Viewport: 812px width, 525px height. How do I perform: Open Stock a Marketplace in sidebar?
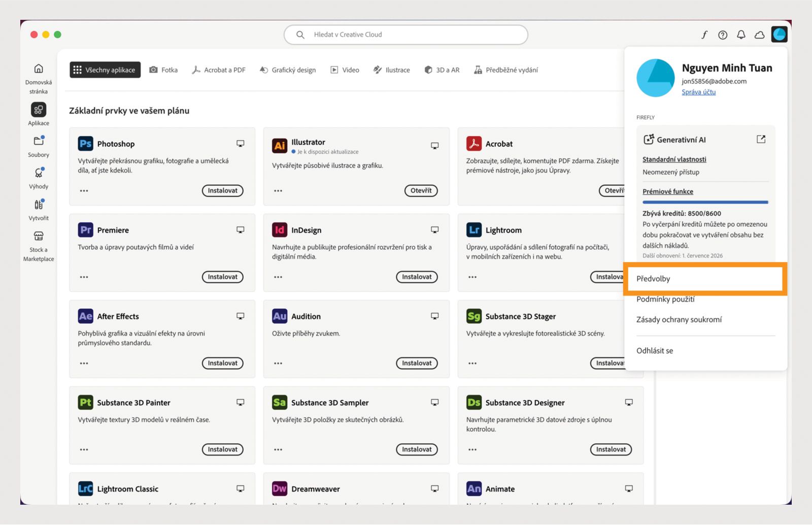coord(39,246)
